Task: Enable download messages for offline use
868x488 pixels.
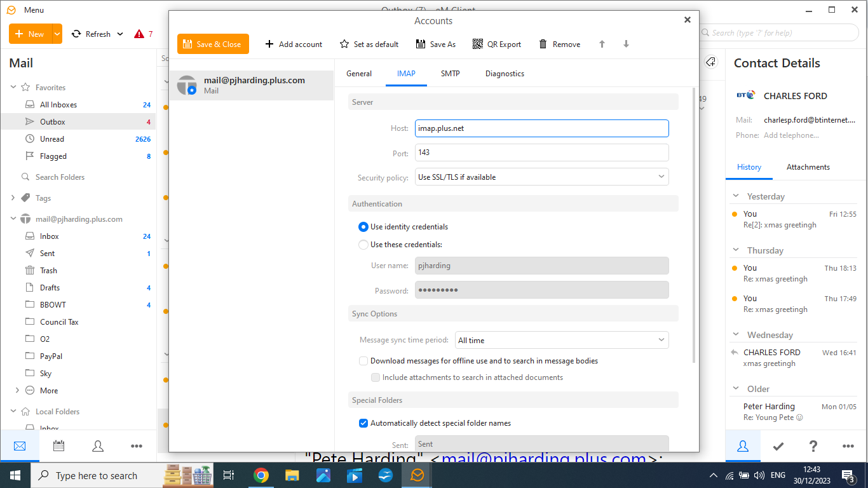Action: point(363,361)
